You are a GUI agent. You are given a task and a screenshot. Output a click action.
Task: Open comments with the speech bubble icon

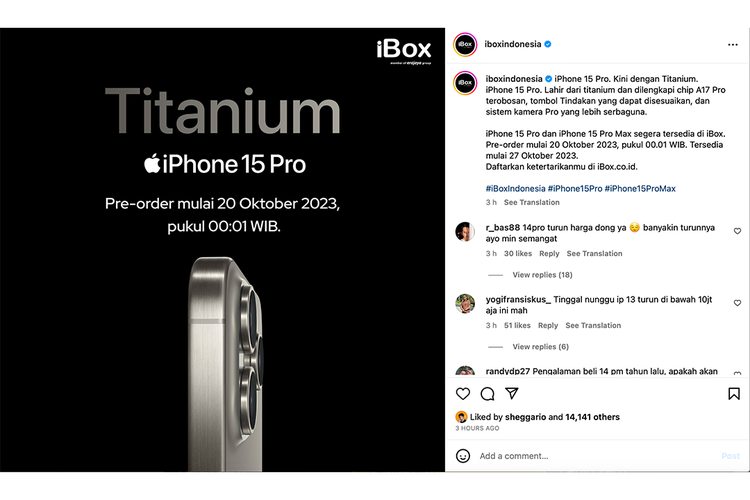[487, 394]
